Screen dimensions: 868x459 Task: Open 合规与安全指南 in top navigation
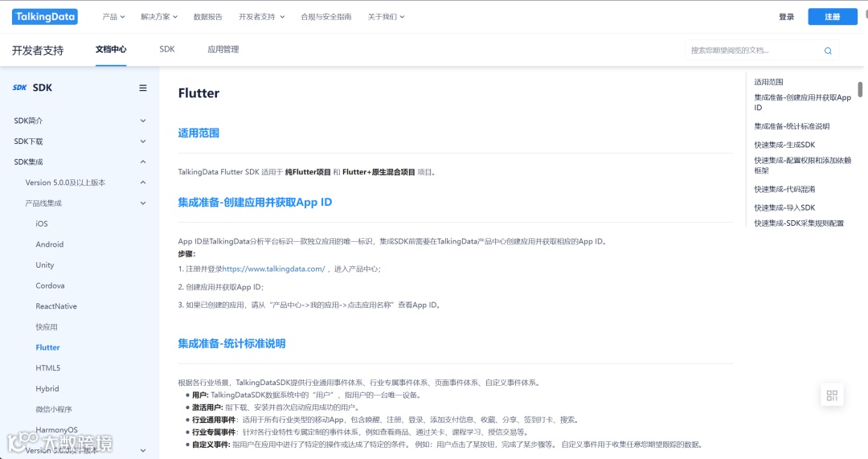click(x=326, y=17)
